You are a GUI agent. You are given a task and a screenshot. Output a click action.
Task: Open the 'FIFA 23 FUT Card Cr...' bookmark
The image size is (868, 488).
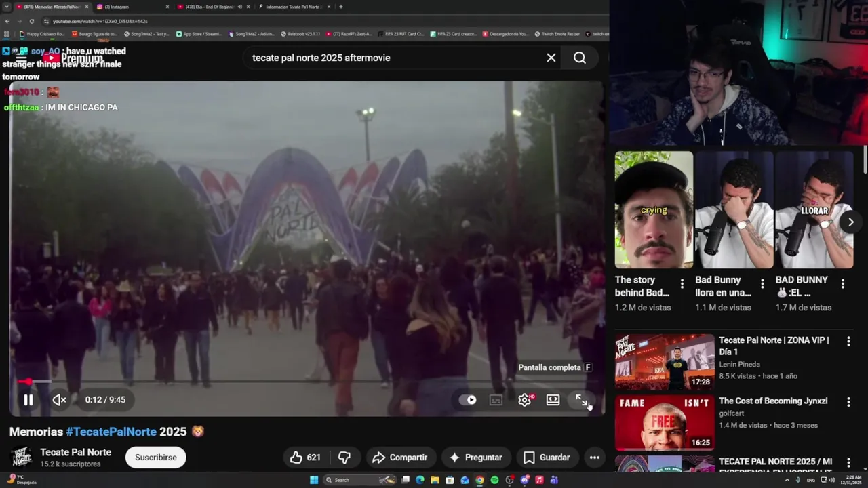tap(401, 34)
